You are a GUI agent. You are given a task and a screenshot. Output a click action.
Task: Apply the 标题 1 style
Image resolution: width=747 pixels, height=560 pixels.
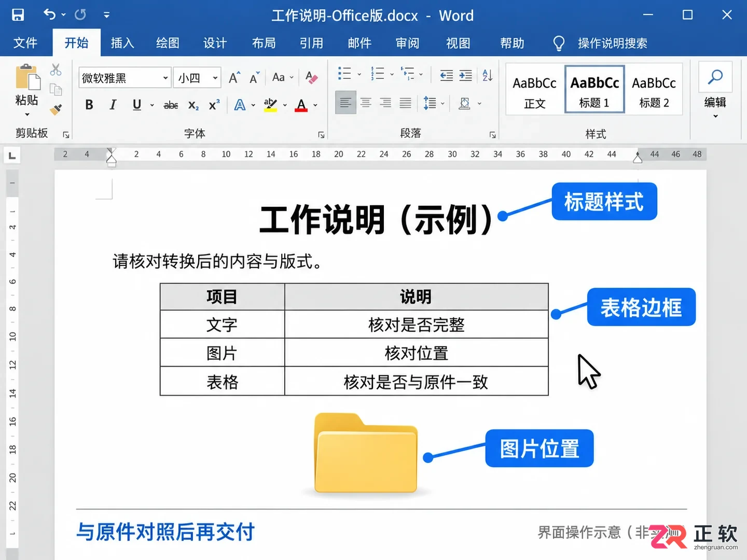(594, 89)
